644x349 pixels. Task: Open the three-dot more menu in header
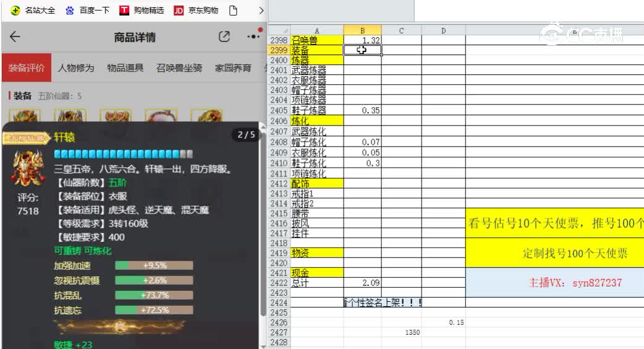click(254, 36)
